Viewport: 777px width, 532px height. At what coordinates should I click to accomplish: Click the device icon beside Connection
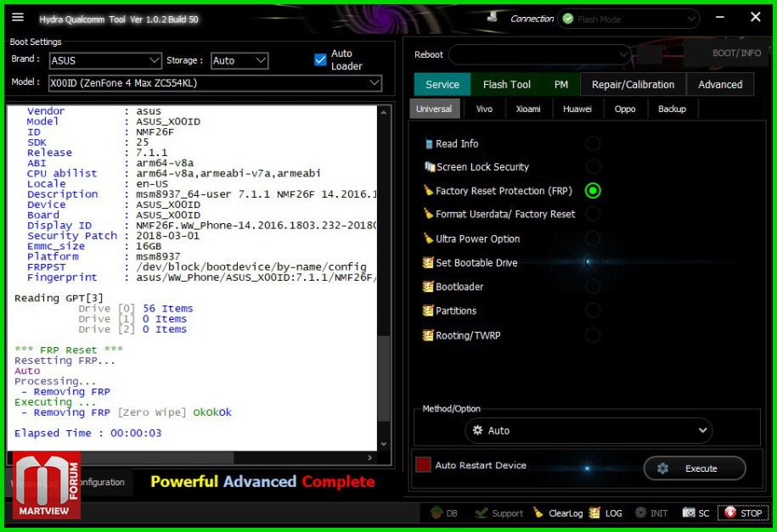coord(492,16)
